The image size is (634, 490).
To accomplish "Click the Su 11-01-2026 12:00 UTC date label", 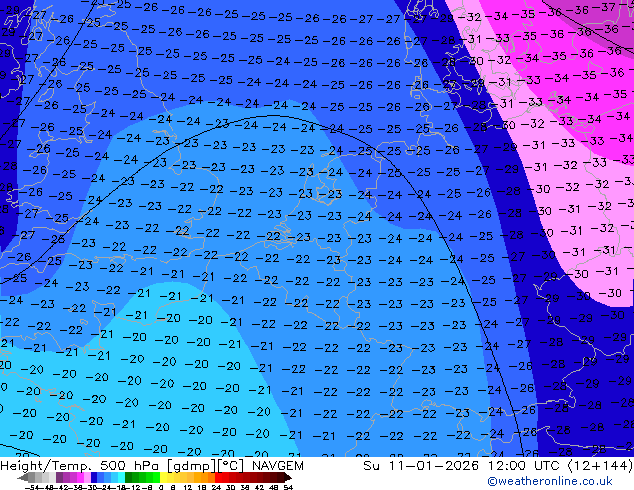I will (x=498, y=466).
